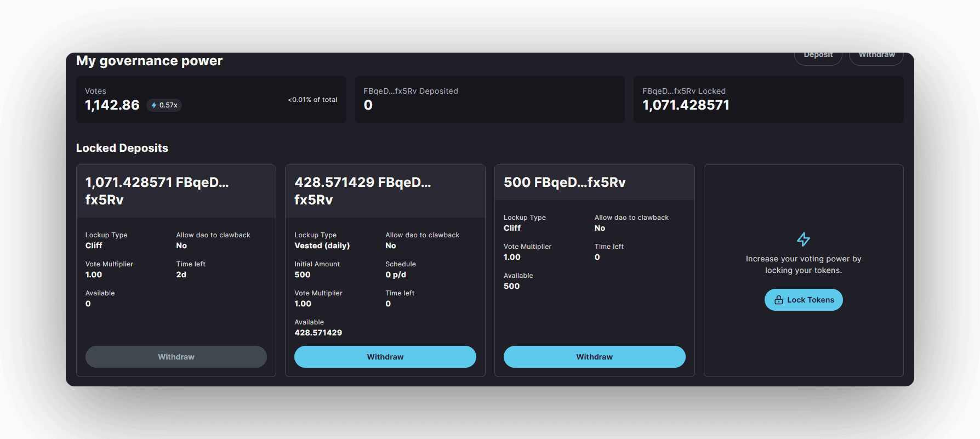Viewport: 980px width, 439px height.
Task: Click the Vested (daily) lockup type value
Action: tap(322, 246)
